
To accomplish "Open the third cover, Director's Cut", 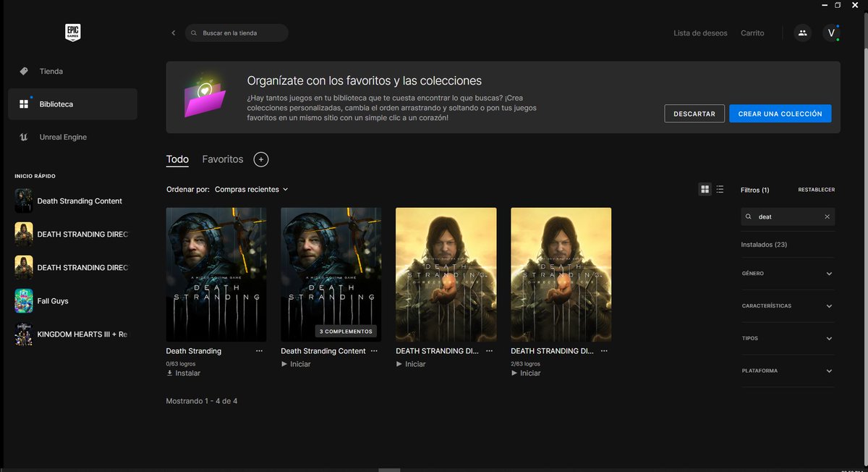I will point(446,274).
